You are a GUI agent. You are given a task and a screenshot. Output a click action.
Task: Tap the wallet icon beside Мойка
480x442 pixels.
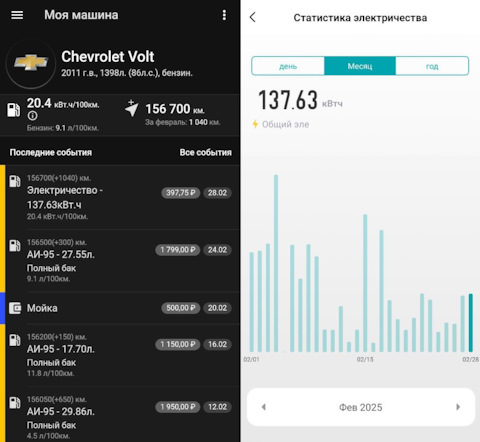(15, 308)
